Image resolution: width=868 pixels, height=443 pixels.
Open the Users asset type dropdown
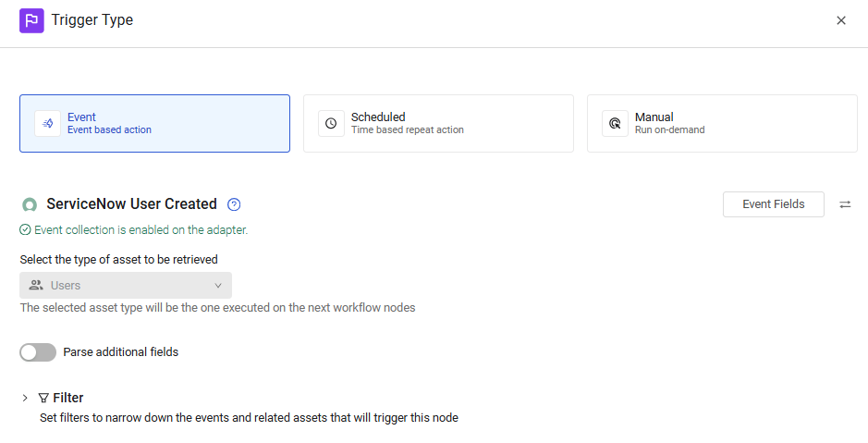(126, 285)
